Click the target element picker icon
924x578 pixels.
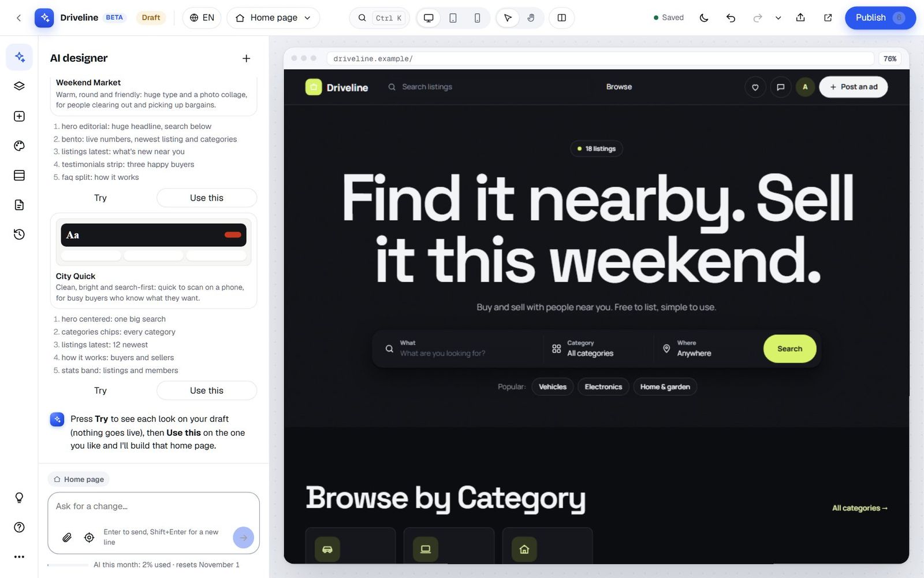89,538
